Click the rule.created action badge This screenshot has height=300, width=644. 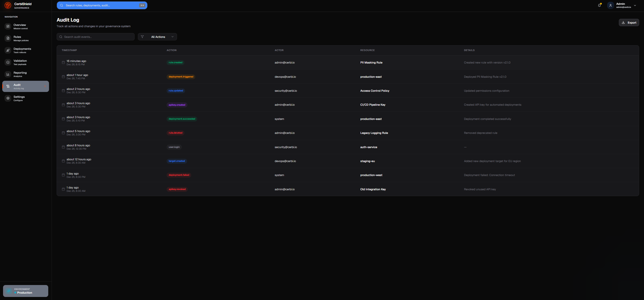pyautogui.click(x=175, y=62)
